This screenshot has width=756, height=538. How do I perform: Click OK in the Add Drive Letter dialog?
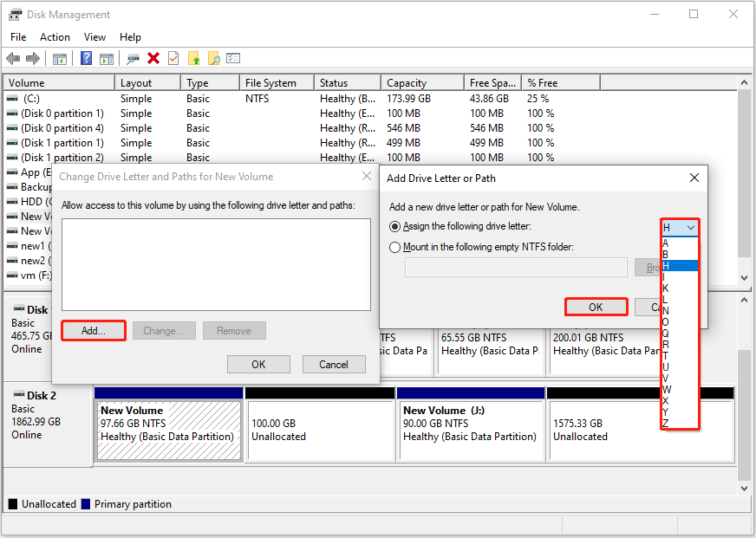tap(596, 307)
